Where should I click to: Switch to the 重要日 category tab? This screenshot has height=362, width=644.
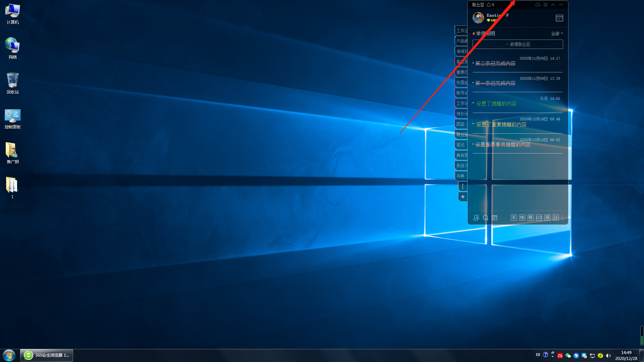[x=461, y=72]
